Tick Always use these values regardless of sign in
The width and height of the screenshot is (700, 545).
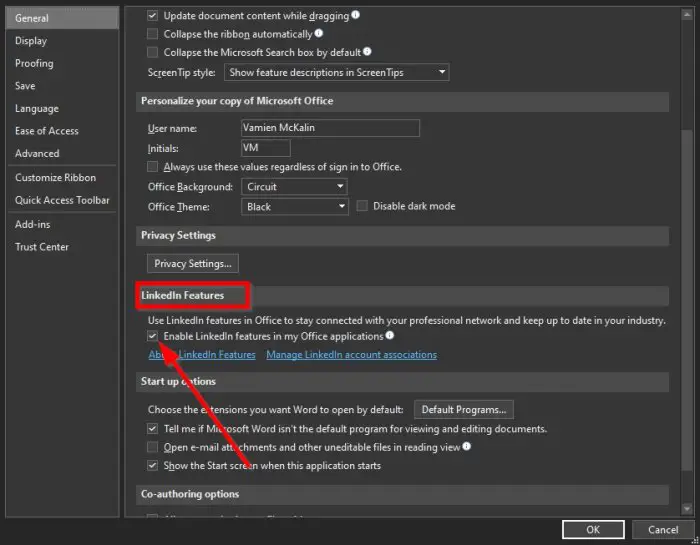[x=152, y=166]
